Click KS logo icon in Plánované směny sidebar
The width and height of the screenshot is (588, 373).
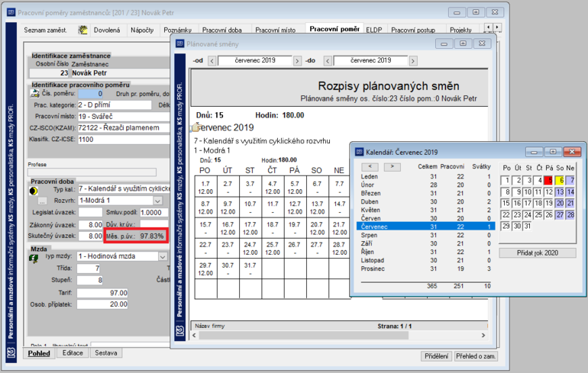[x=180, y=331]
